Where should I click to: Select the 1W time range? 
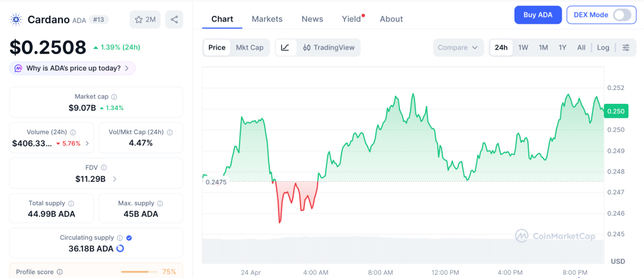point(523,47)
